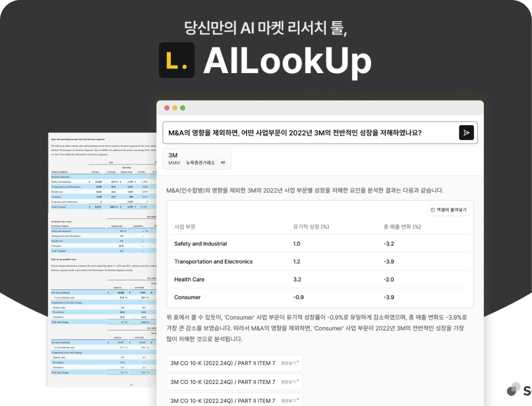Click the 위 표에서 볼 수 있듯이 summary paragraph
This screenshot has width=532, height=406.
pos(317,328)
